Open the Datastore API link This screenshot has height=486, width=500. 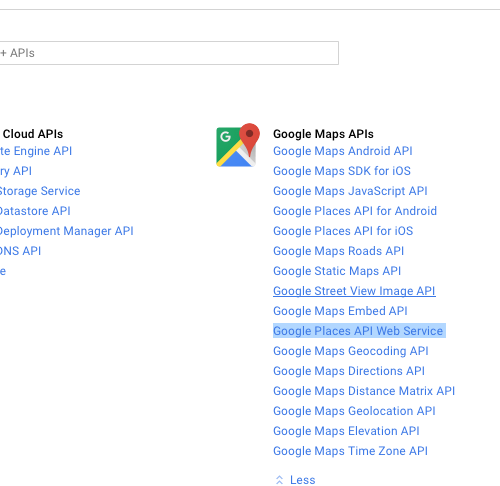(x=35, y=211)
